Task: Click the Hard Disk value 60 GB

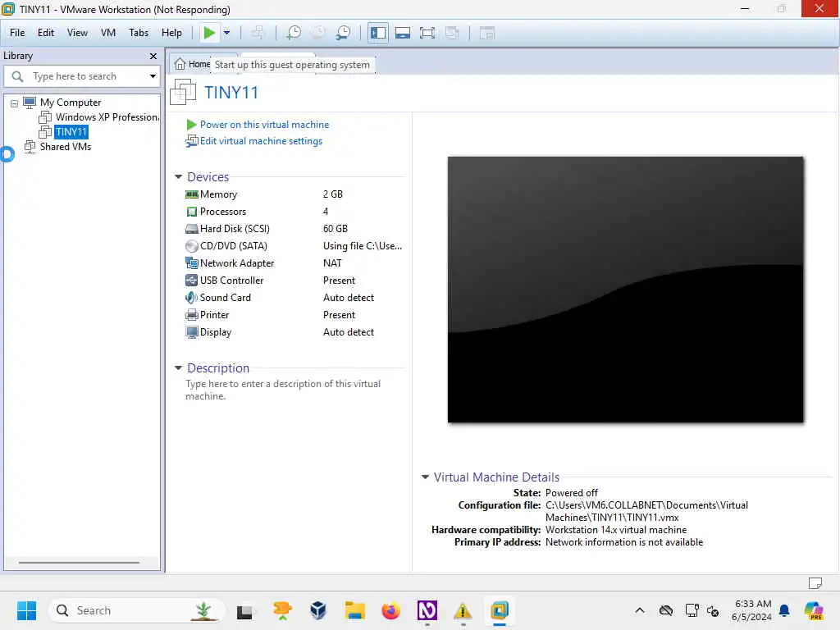Action: click(x=336, y=228)
